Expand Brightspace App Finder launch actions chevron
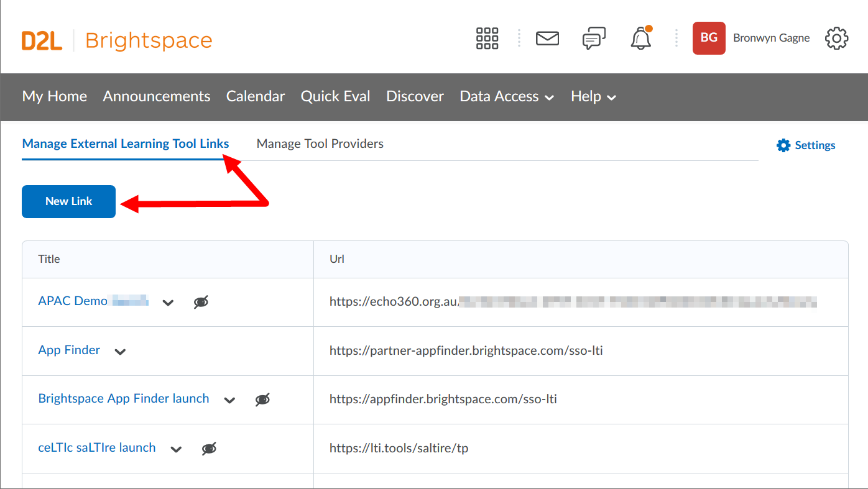Viewport: 868px width, 489px height. 230,400
